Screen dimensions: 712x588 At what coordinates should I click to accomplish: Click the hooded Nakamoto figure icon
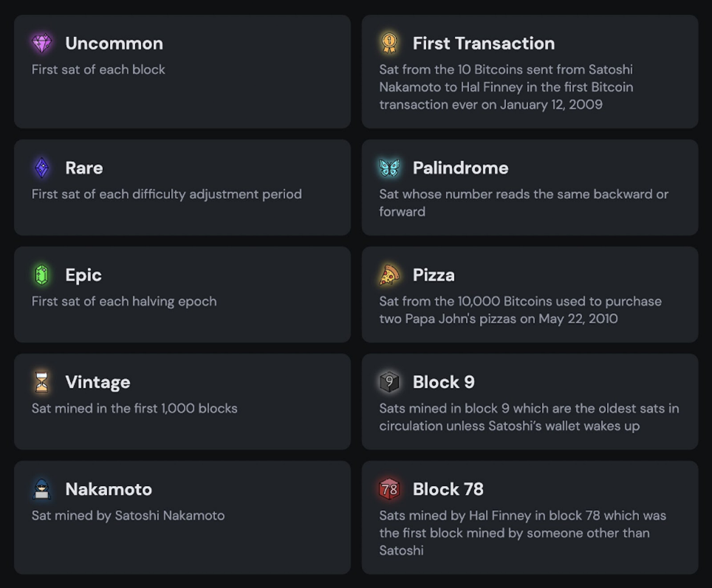(x=42, y=489)
